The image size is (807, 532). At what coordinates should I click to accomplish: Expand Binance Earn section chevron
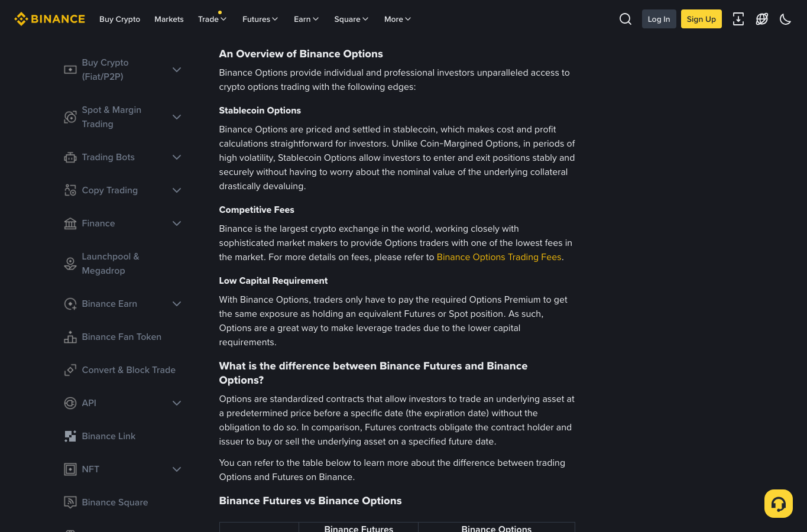pyautogui.click(x=177, y=304)
